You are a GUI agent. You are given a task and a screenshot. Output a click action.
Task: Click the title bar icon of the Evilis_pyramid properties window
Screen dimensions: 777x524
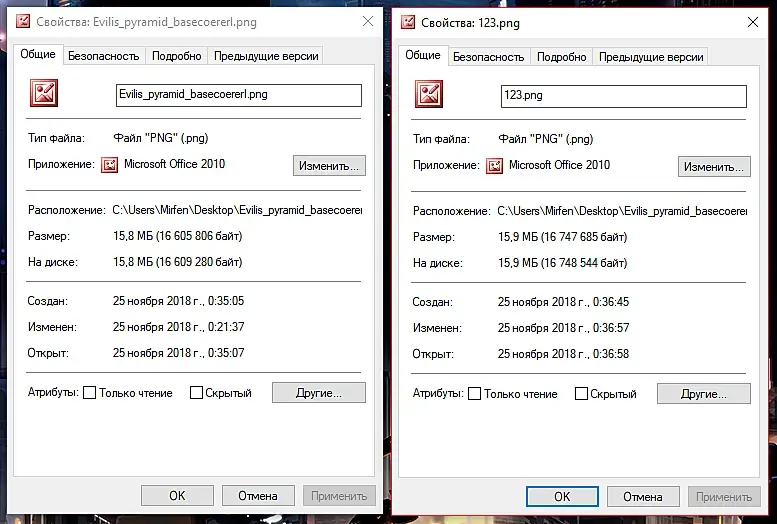(23, 21)
